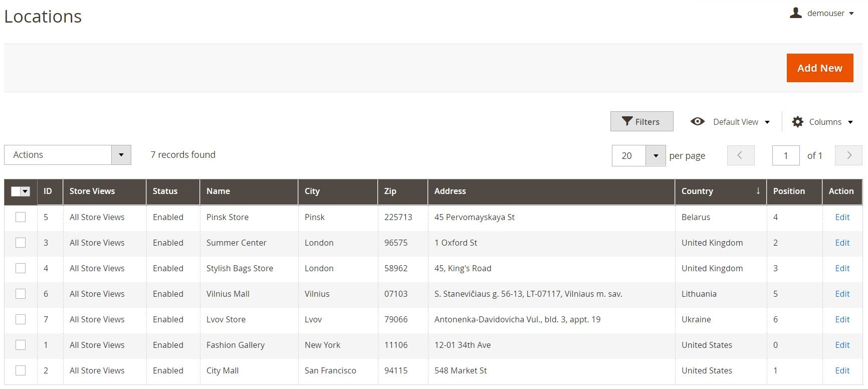Open the mass-select dropdown arrow in header

click(x=26, y=191)
